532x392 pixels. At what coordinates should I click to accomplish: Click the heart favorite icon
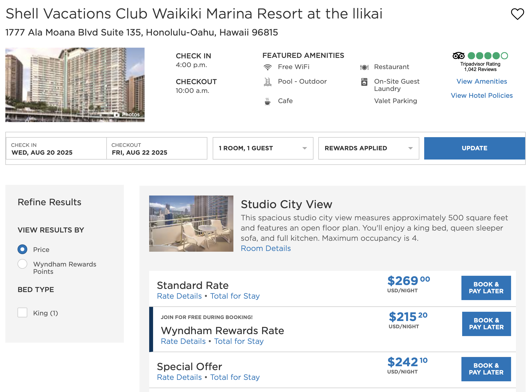517,14
